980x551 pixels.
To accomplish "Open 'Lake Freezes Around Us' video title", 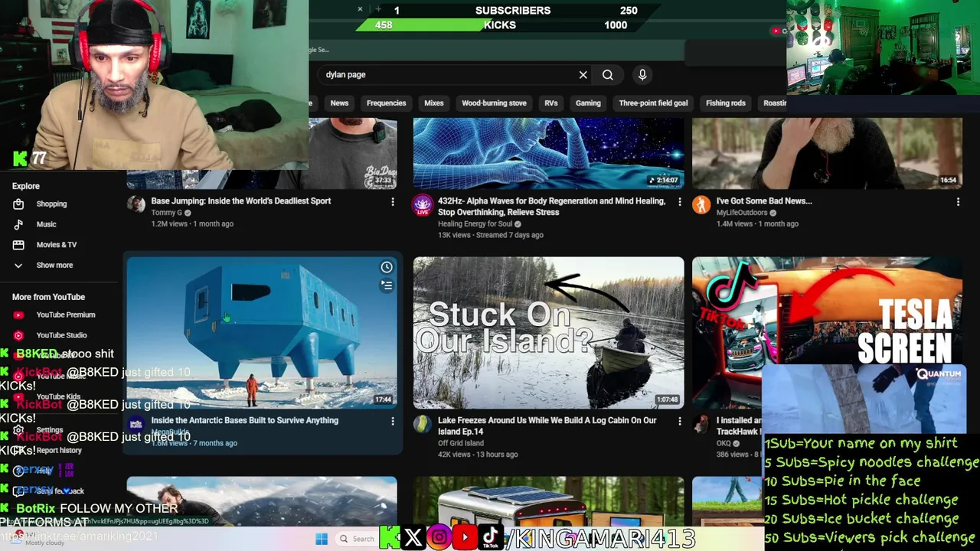I will 547,425.
